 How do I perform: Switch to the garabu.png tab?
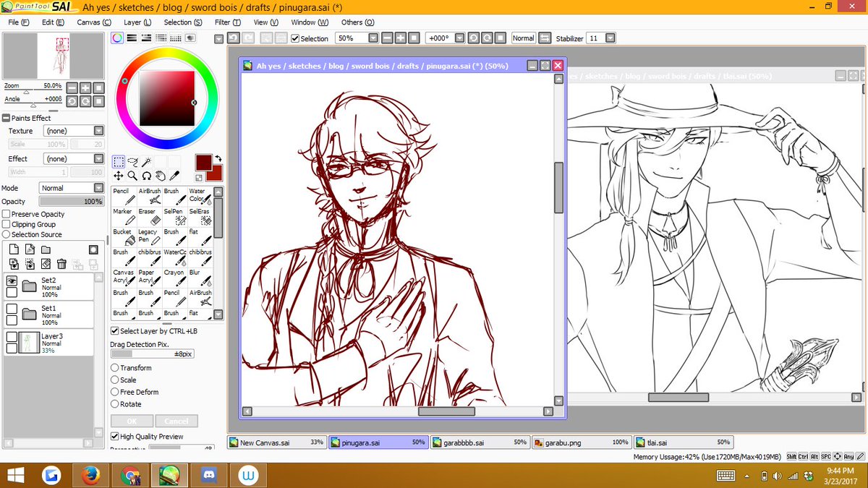582,442
